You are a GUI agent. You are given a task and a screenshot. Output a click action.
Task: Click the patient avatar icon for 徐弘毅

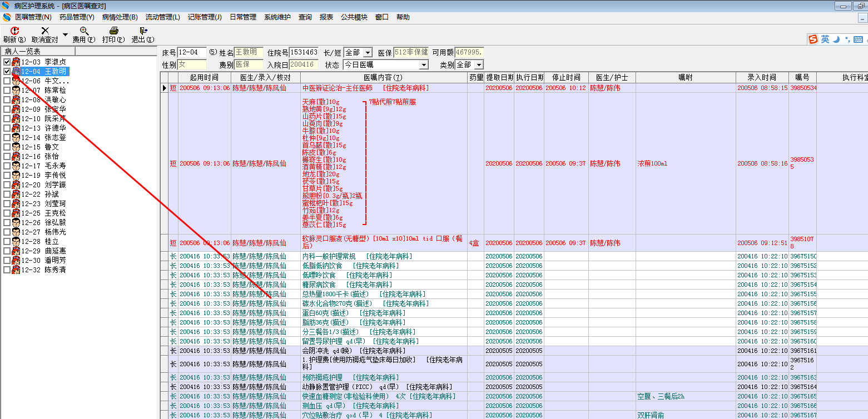16,222
